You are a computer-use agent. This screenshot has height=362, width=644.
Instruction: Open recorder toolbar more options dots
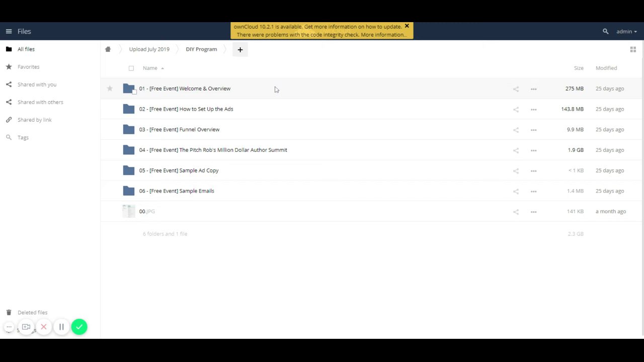click(x=9, y=327)
